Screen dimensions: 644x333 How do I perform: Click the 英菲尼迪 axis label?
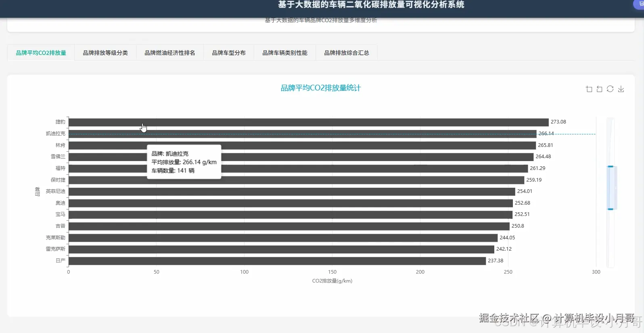(55, 191)
